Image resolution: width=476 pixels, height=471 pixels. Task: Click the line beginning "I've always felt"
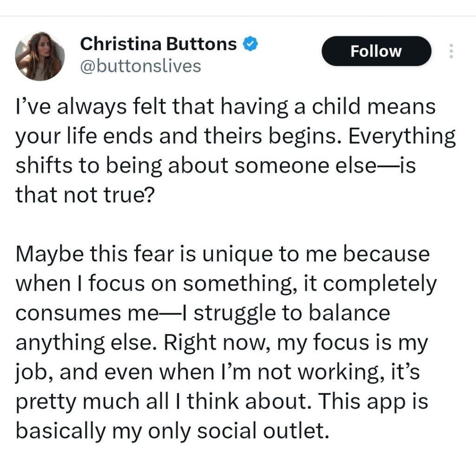tap(225, 107)
